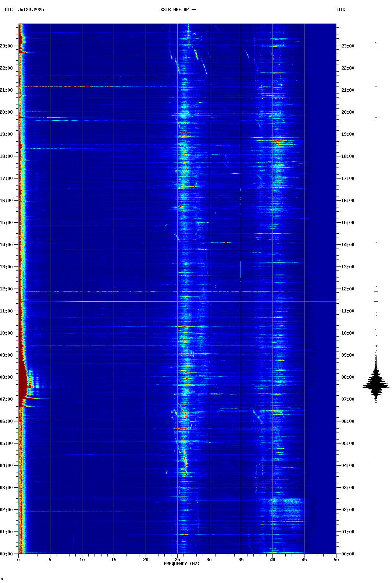Click the 12:00 label on right axis

(348, 289)
